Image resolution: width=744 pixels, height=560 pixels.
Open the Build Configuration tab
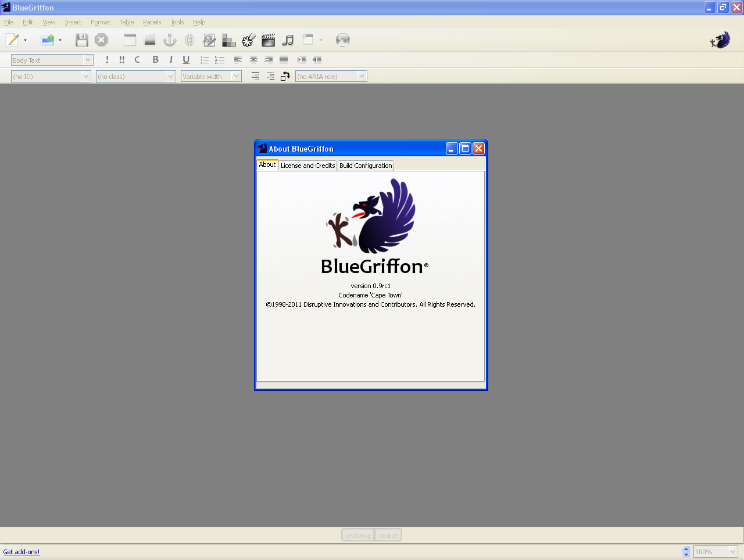coord(366,165)
